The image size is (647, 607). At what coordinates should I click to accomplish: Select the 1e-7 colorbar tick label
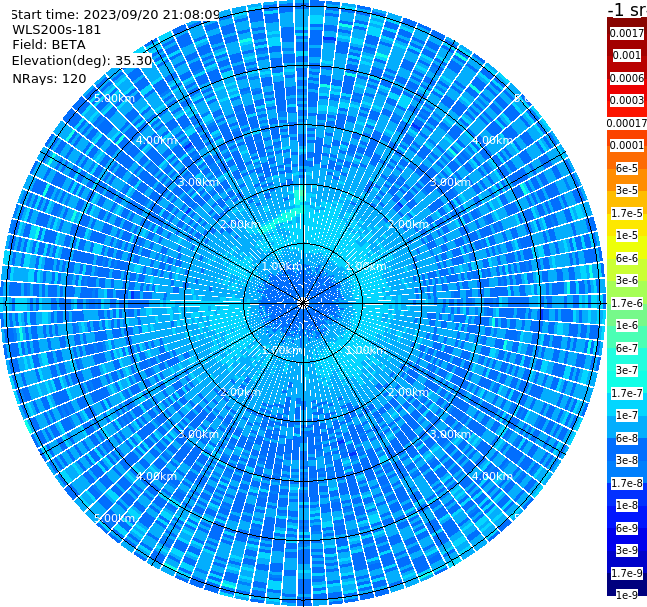click(627, 416)
